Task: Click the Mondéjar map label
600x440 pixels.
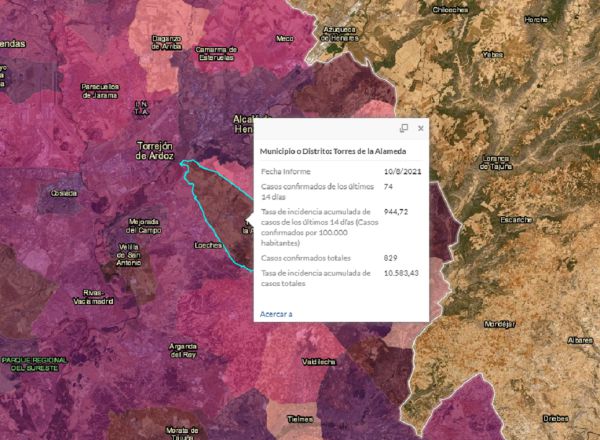Action: 499,324
